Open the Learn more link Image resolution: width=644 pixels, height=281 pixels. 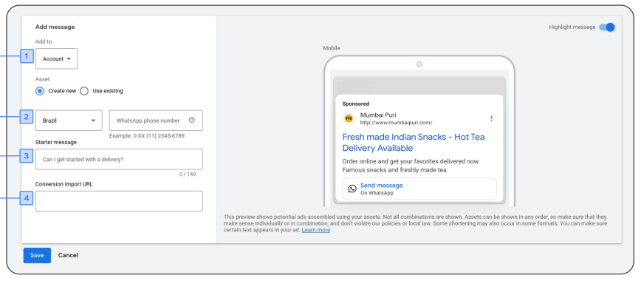click(316, 230)
